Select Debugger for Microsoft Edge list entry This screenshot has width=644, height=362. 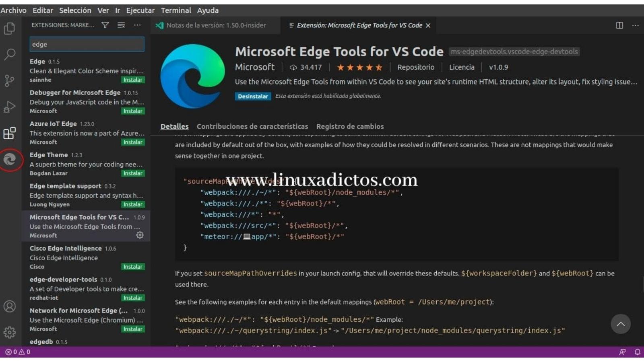86,101
